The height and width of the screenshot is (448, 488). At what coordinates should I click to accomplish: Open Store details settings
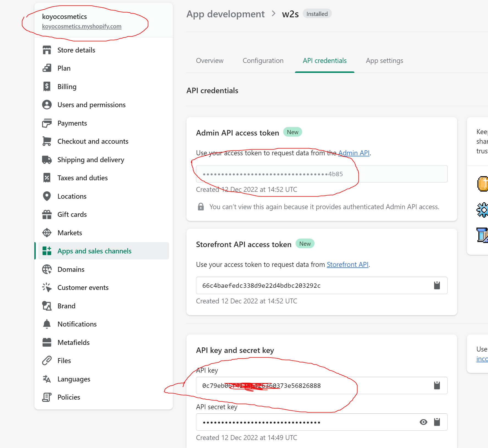103,50
